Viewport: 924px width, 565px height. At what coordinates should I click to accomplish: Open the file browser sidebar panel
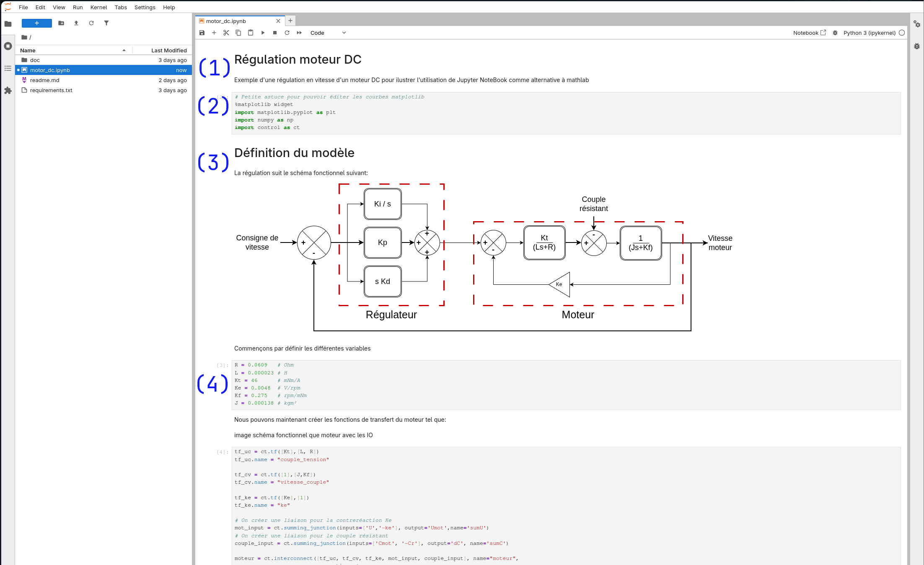8,24
